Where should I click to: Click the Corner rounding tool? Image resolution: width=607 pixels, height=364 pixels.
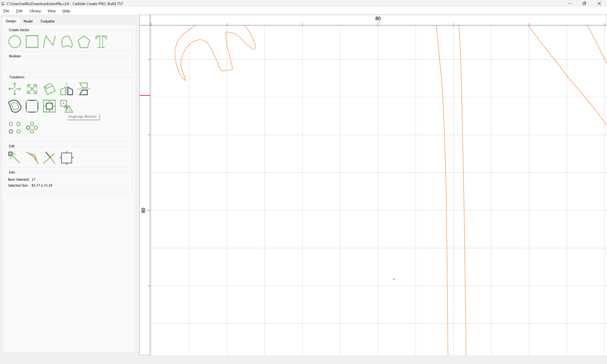click(32, 106)
